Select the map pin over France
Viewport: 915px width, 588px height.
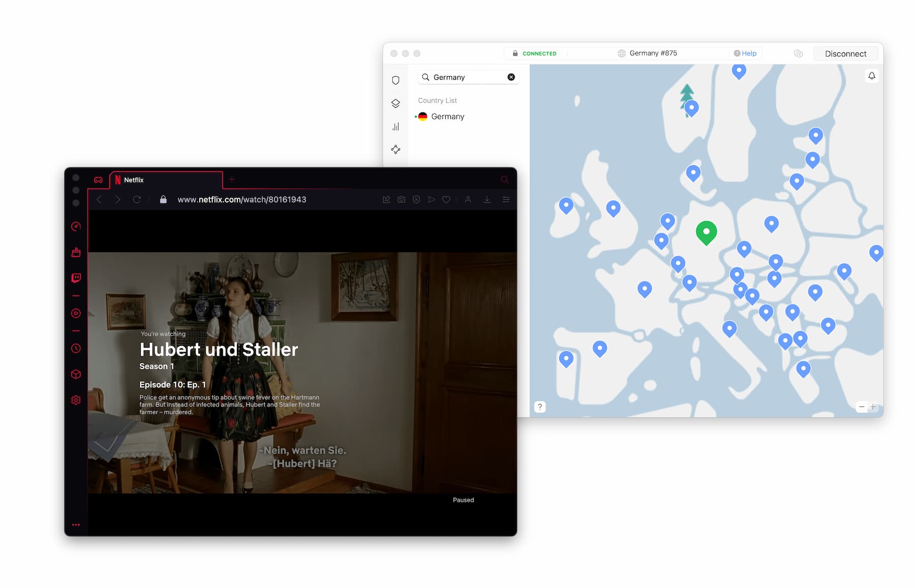pyautogui.click(x=645, y=289)
